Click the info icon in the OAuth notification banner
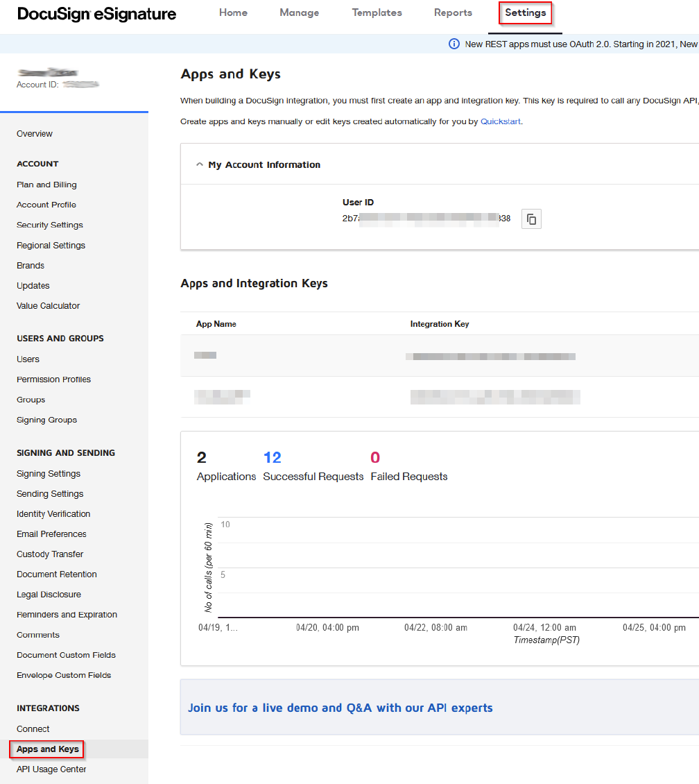The width and height of the screenshot is (699, 784). 454,43
